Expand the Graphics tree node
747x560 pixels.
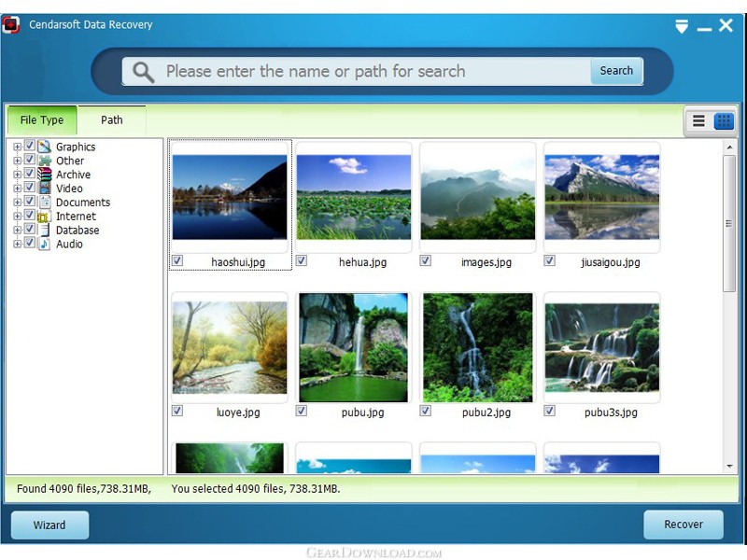pyautogui.click(x=17, y=147)
